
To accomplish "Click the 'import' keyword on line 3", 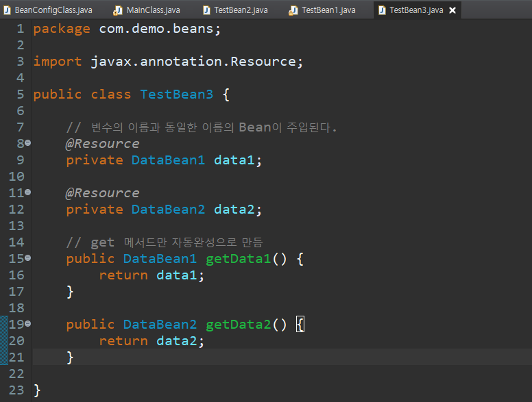I will tap(58, 62).
